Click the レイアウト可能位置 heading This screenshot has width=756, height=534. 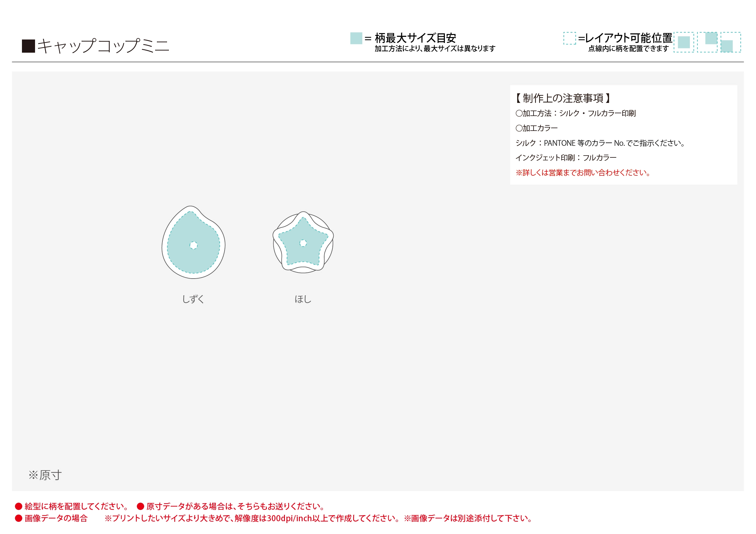click(629, 38)
